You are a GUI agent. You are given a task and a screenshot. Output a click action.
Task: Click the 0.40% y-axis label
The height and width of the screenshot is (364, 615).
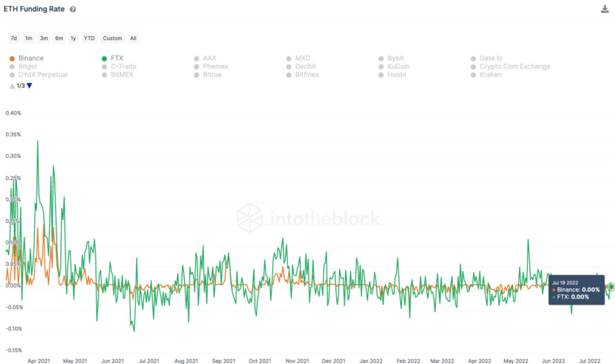[13, 113]
